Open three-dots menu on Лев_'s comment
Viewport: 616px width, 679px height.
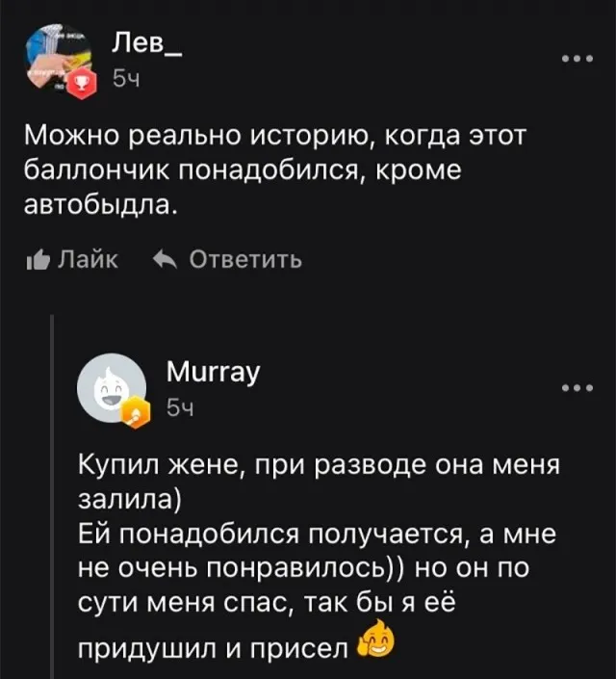click(582, 59)
